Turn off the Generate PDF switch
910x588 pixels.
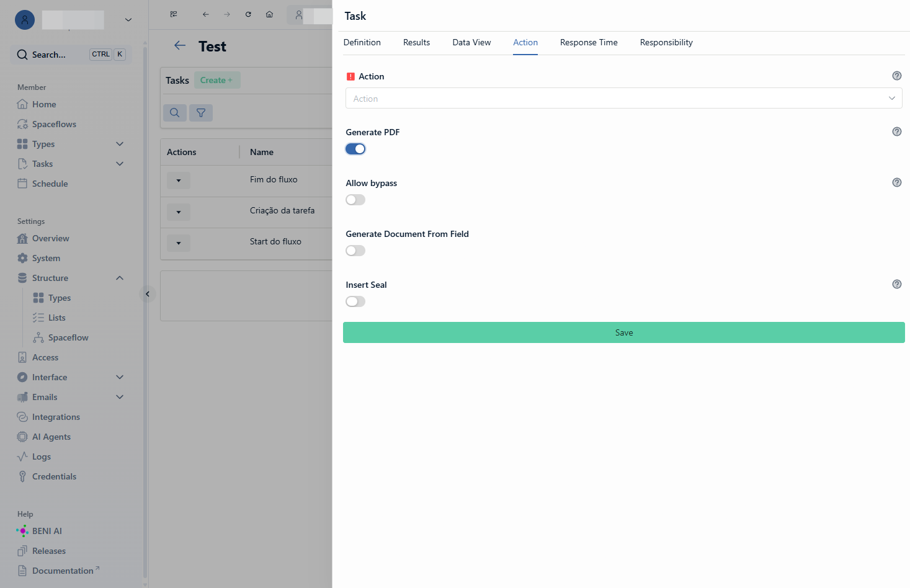[x=355, y=149]
